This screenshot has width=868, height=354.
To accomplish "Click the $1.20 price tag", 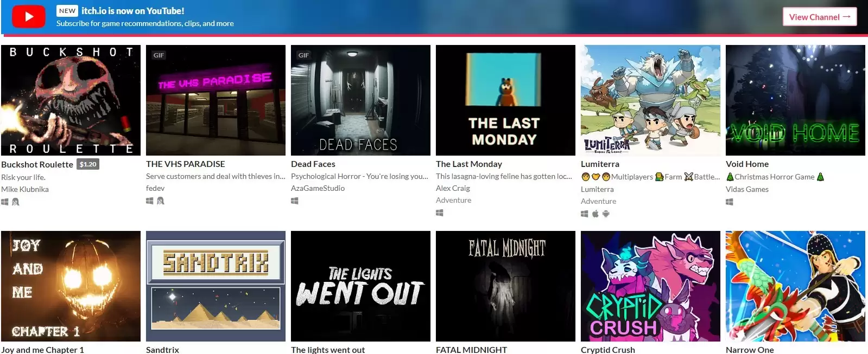I will click(88, 164).
